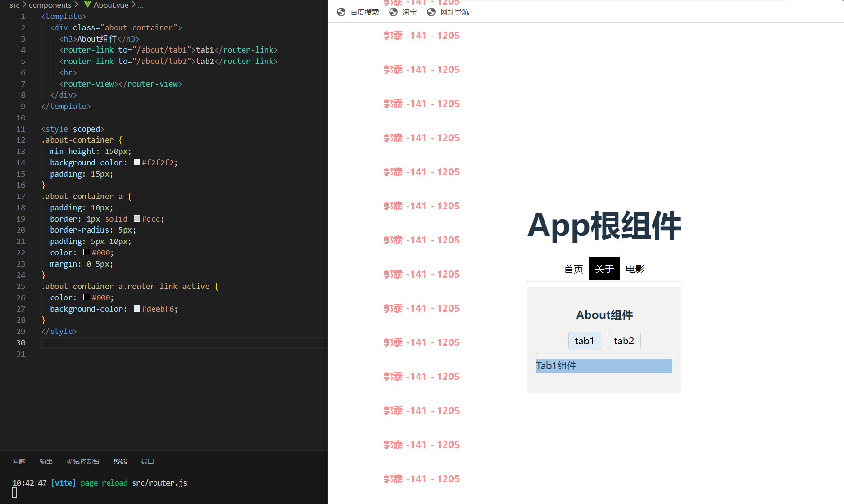This screenshot has height=504, width=844.
Task: Click the Vue icon before About.vue in breadcrumb
Action: tap(87, 5)
